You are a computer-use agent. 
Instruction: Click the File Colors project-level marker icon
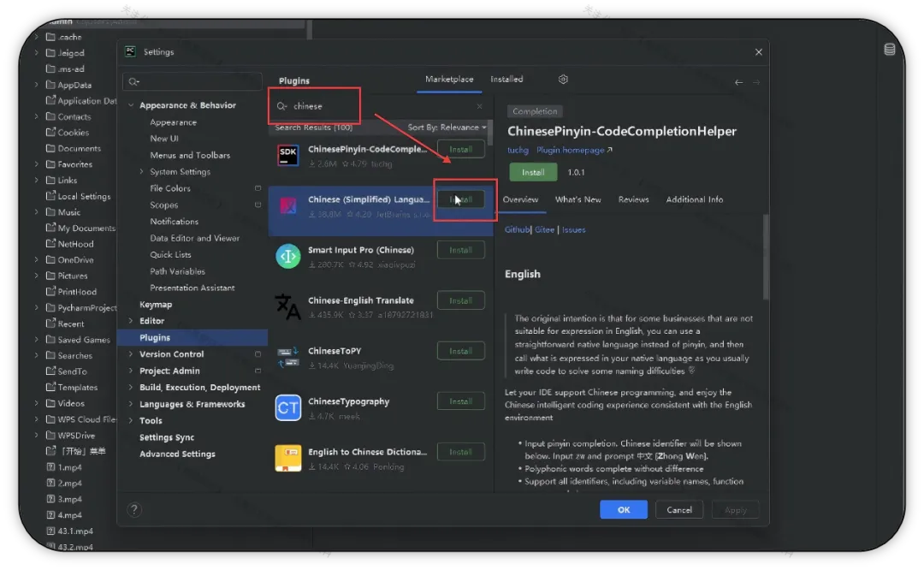(x=258, y=188)
